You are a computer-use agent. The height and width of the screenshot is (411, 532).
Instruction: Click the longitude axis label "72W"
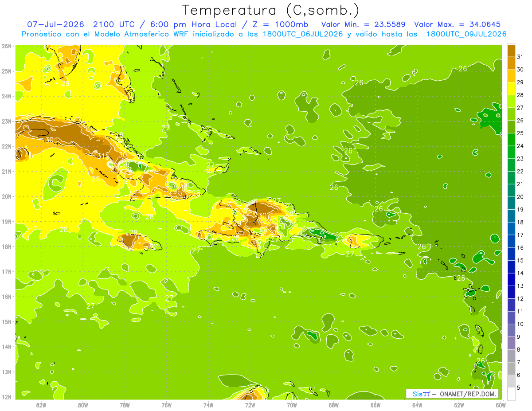point(250,404)
